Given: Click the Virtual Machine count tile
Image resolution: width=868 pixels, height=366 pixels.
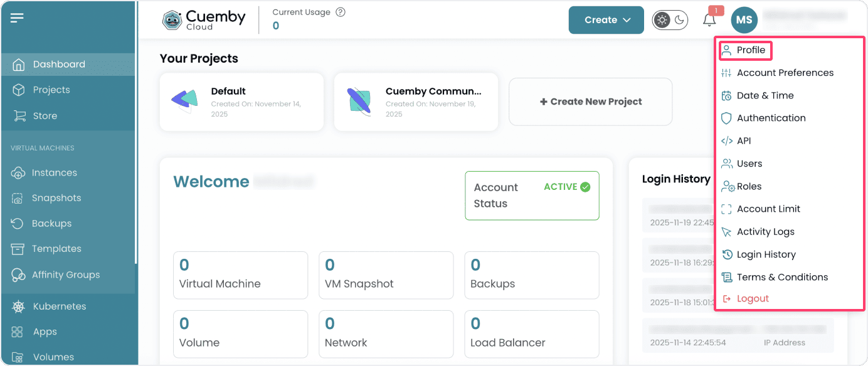Looking at the screenshot, I should pos(240,275).
